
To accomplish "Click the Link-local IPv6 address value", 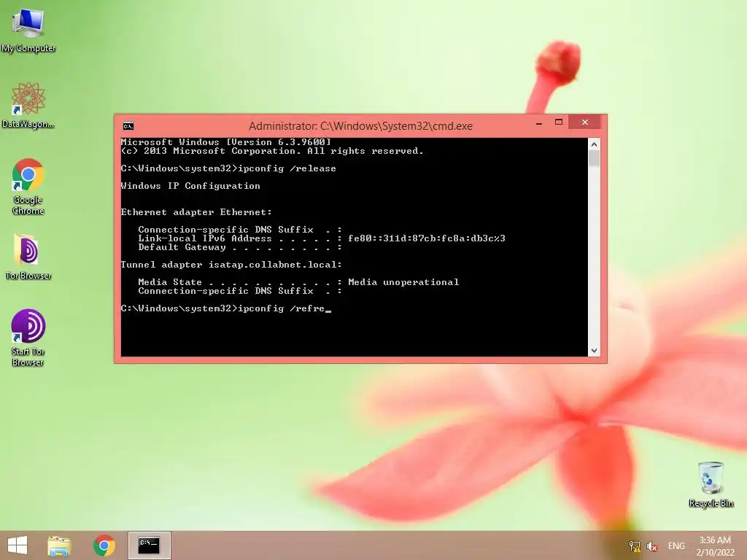I will 426,238.
